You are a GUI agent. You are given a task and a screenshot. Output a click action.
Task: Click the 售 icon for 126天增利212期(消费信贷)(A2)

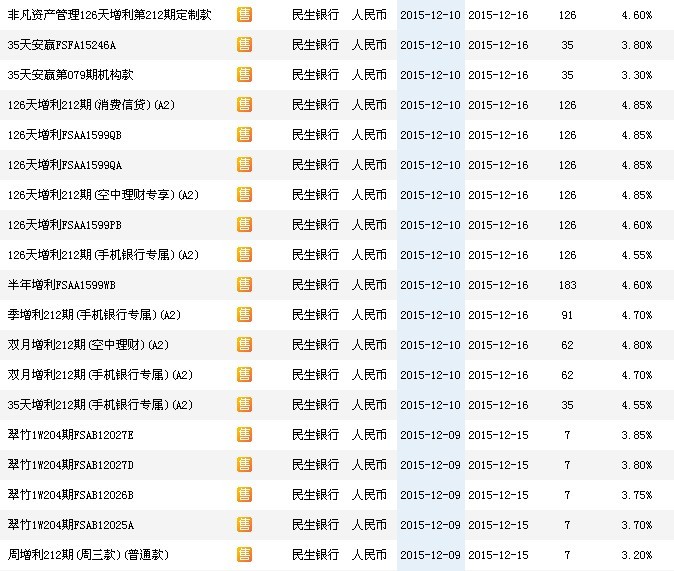[x=244, y=105]
